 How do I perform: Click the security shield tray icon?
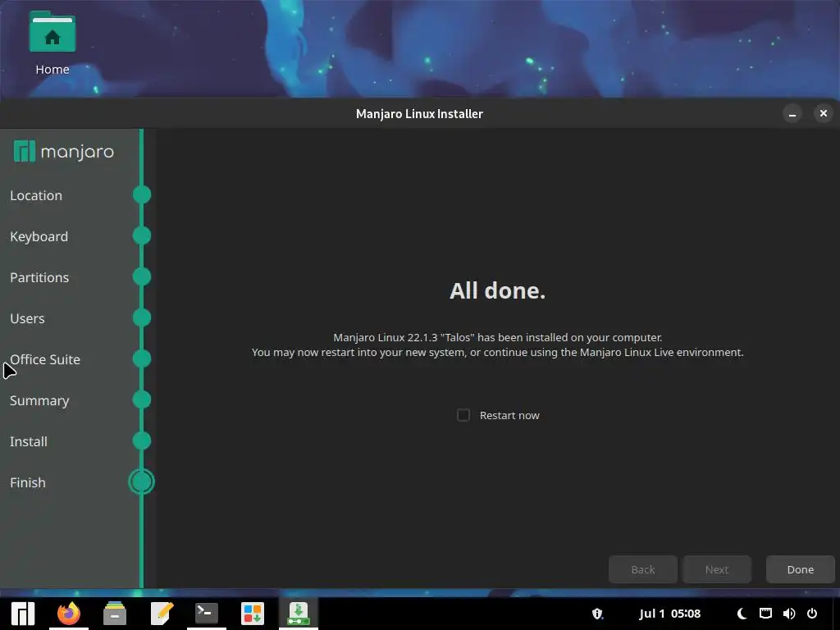[597, 614]
